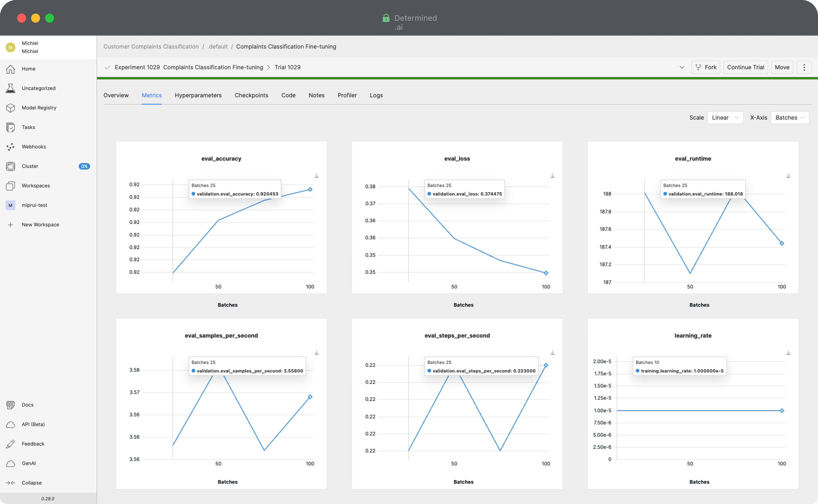This screenshot has height=504, width=818.
Task: Open the Scale Linear dropdown
Action: click(725, 118)
